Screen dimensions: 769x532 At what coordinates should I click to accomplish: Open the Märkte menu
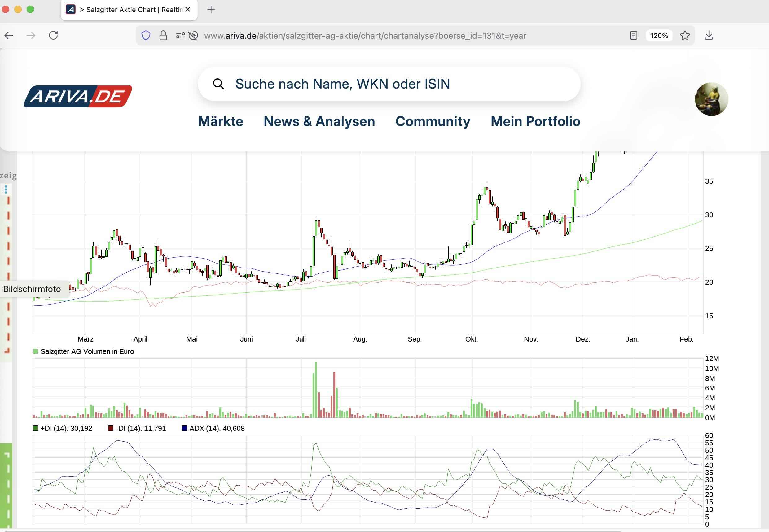(220, 121)
